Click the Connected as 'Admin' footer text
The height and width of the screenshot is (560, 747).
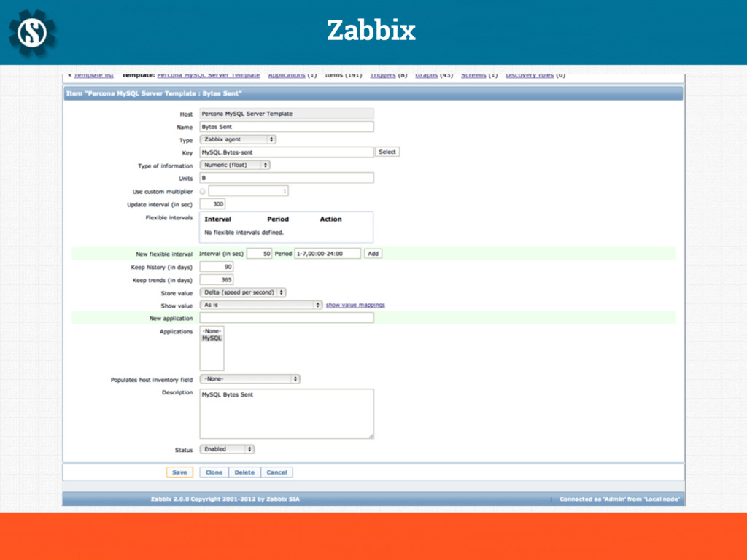(x=619, y=499)
